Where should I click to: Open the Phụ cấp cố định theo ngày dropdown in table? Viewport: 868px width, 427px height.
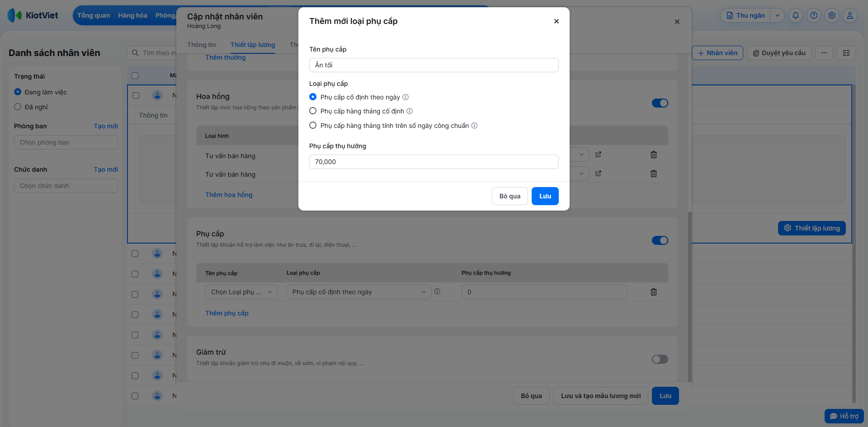[359, 292]
